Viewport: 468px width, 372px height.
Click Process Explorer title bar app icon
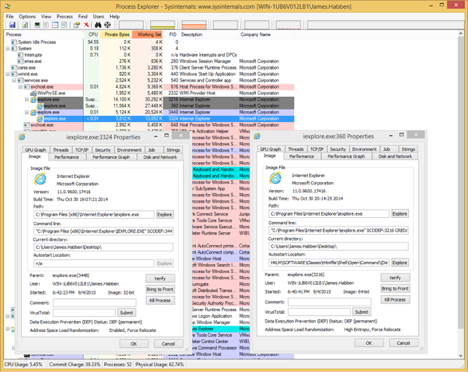[8, 6]
